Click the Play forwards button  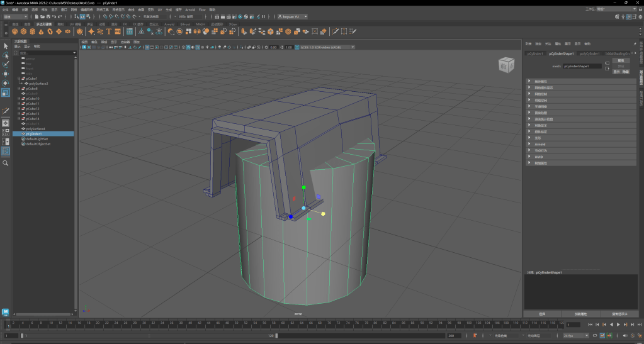pos(618,325)
